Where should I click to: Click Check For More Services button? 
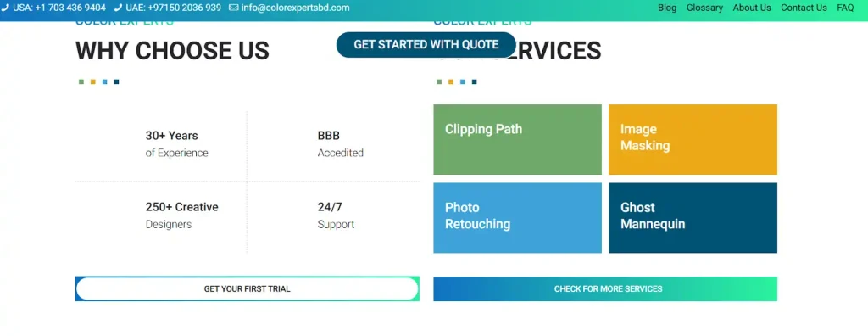tap(605, 288)
